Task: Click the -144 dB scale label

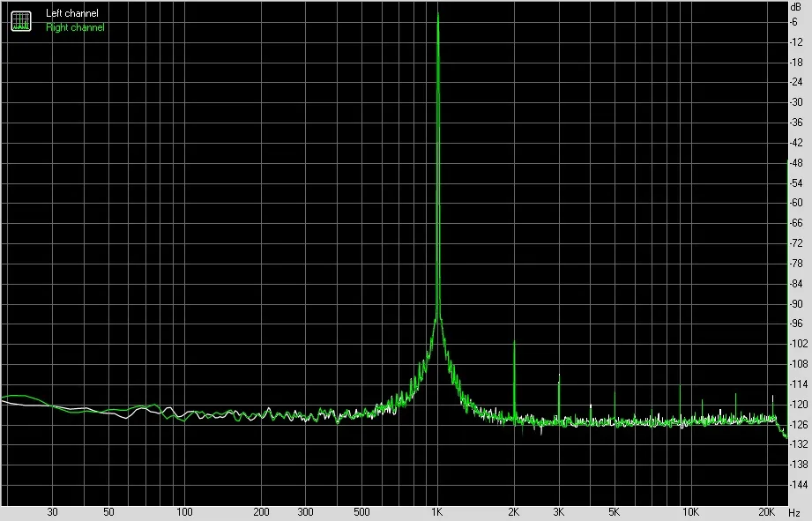Action: tap(798, 485)
